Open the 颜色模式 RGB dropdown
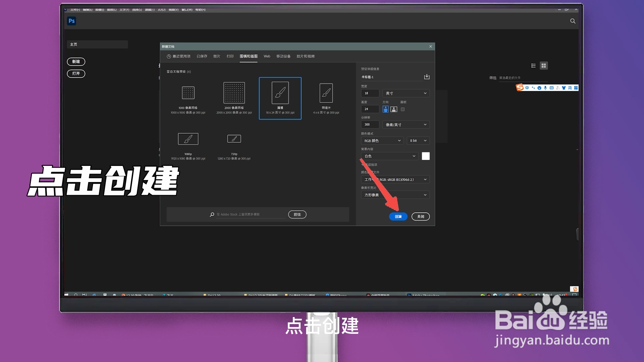 point(382,140)
